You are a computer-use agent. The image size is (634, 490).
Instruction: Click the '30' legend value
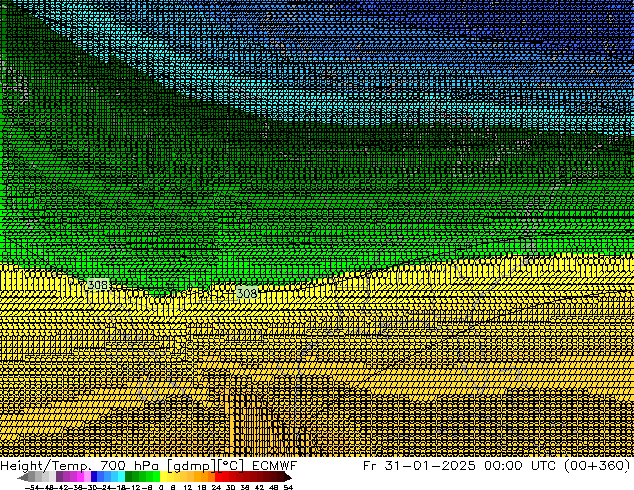pyautogui.click(x=230, y=488)
